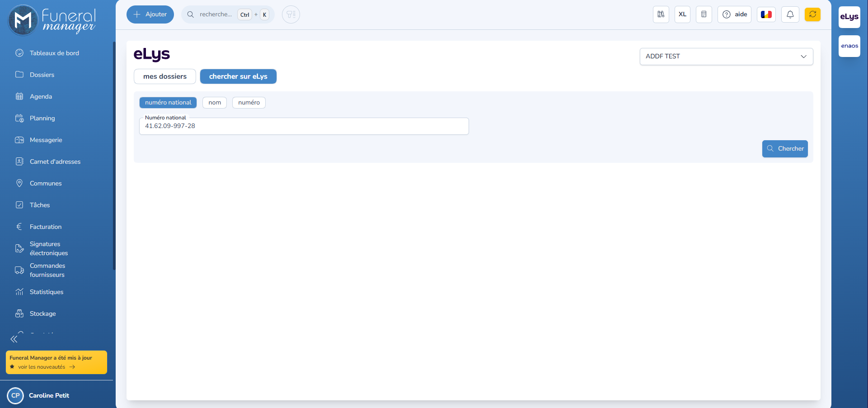Click voir les nouveautés link

47,367
